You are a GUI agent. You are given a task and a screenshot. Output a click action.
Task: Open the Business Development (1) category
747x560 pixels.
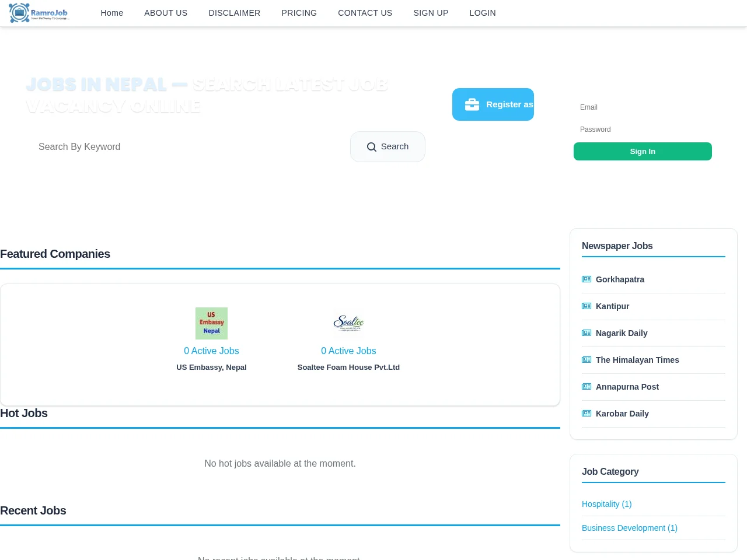click(630, 528)
